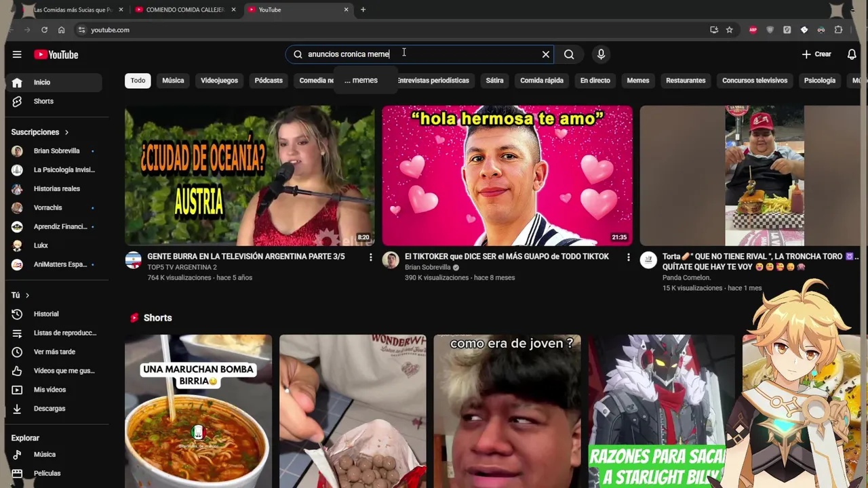Screen dimensions: 868x488
Task: Open Gente Burra video options menu
Action: [370, 258]
